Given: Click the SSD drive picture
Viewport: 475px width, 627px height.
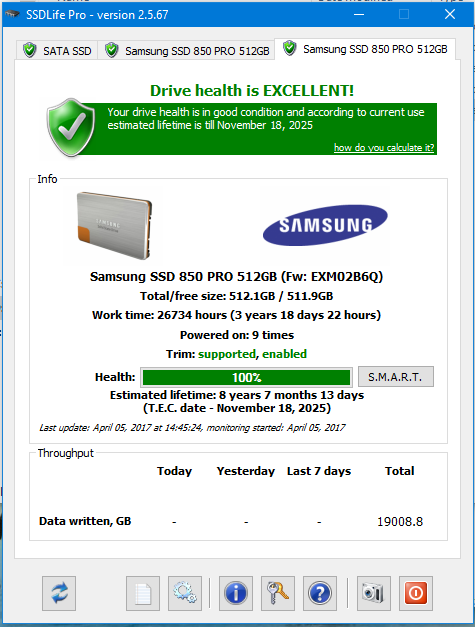Looking at the screenshot, I should (x=114, y=226).
